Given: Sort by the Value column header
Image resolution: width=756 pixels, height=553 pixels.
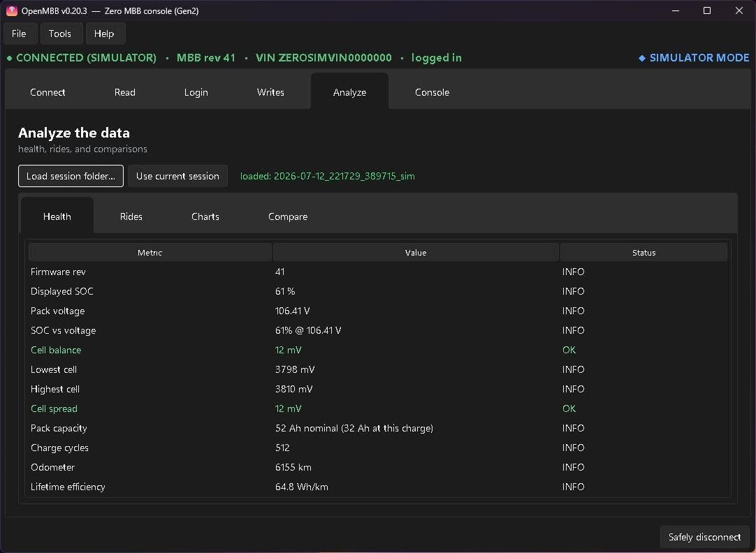Looking at the screenshot, I should [x=416, y=253].
